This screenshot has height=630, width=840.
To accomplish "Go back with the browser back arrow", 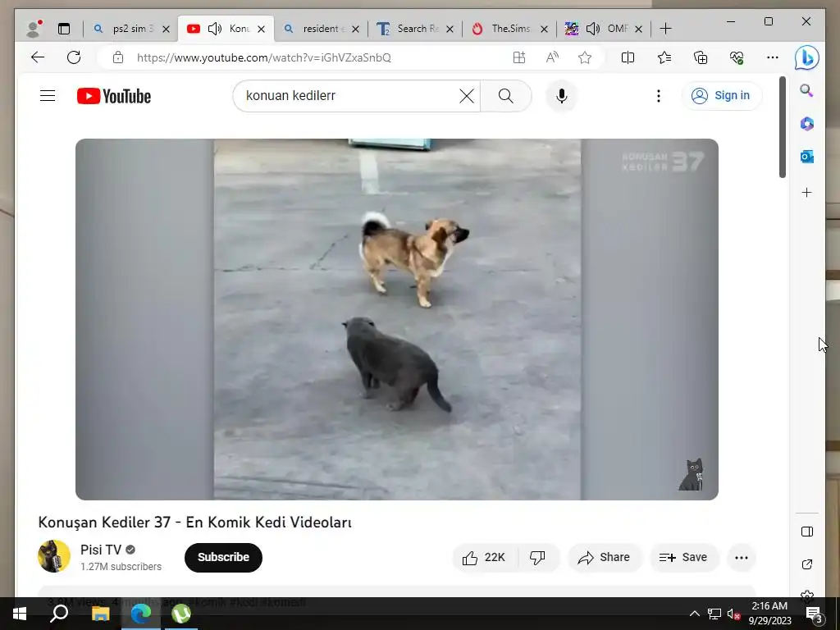I will (x=38, y=57).
